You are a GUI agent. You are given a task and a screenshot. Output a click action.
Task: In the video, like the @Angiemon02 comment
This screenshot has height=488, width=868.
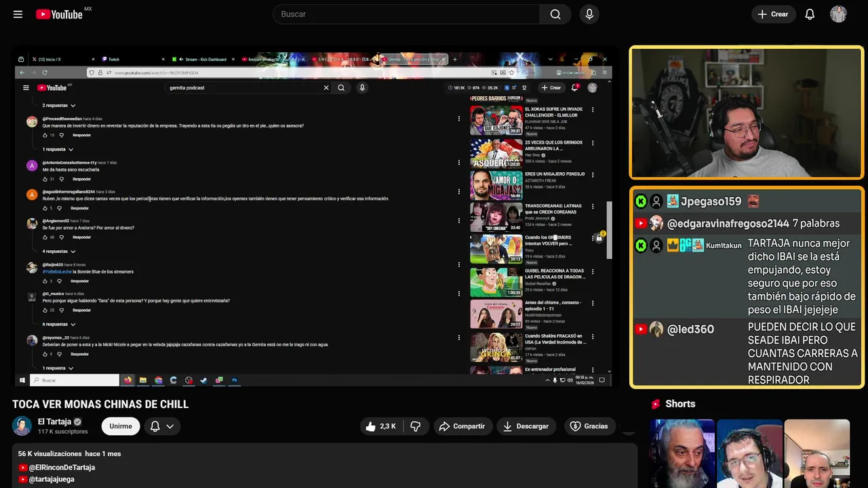tap(45, 237)
